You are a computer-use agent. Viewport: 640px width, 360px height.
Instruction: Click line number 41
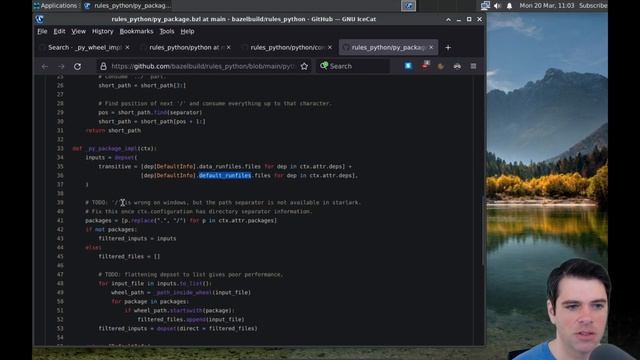click(60, 220)
